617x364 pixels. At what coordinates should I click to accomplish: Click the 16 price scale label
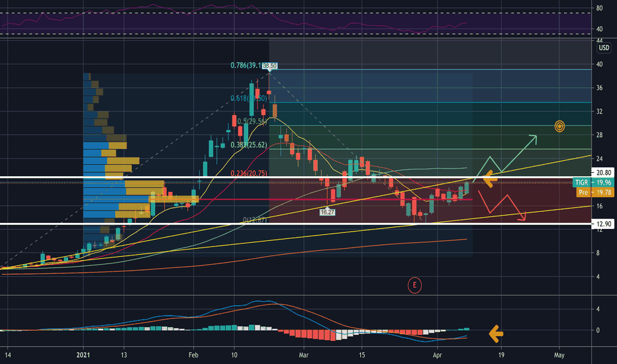pyautogui.click(x=599, y=206)
